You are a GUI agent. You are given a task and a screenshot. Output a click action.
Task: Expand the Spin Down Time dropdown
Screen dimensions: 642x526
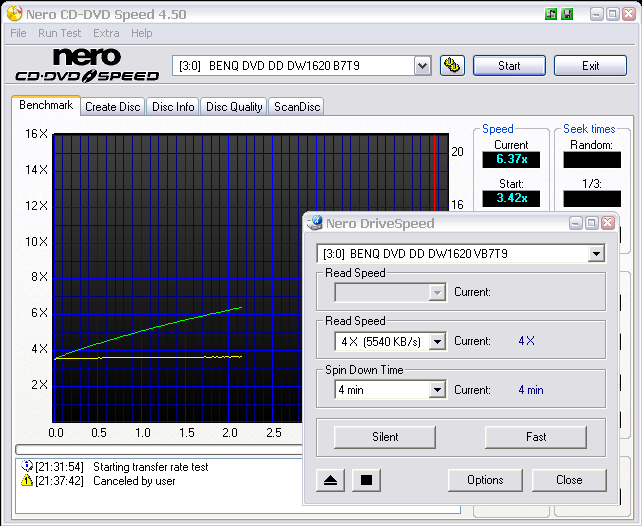tap(436, 390)
